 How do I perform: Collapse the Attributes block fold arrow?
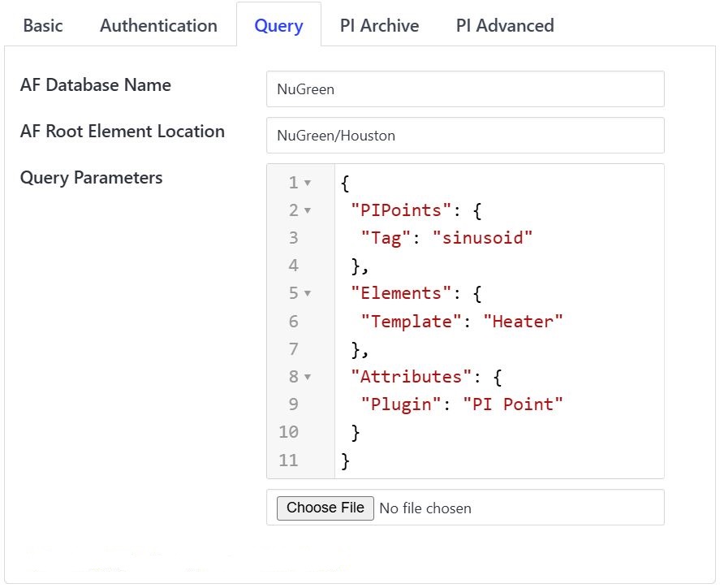[308, 377]
